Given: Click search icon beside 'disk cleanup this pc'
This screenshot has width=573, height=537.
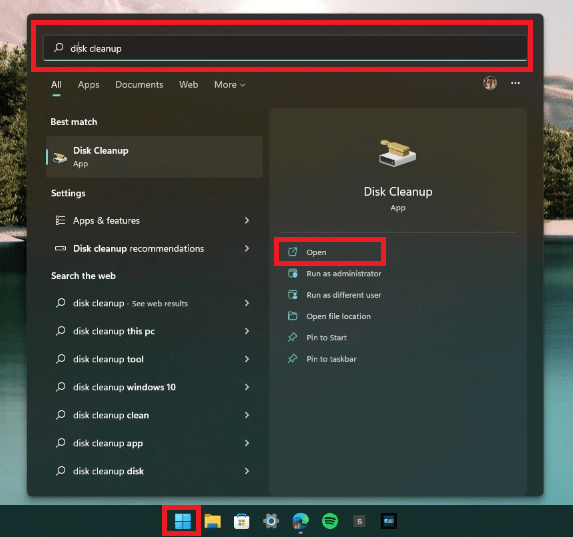Looking at the screenshot, I should (x=60, y=331).
